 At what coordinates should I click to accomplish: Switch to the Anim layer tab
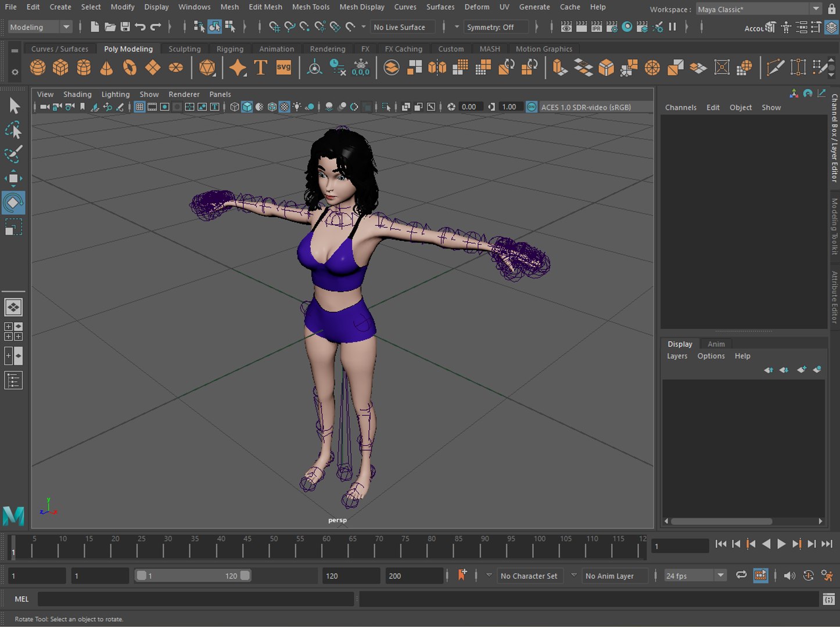(716, 344)
